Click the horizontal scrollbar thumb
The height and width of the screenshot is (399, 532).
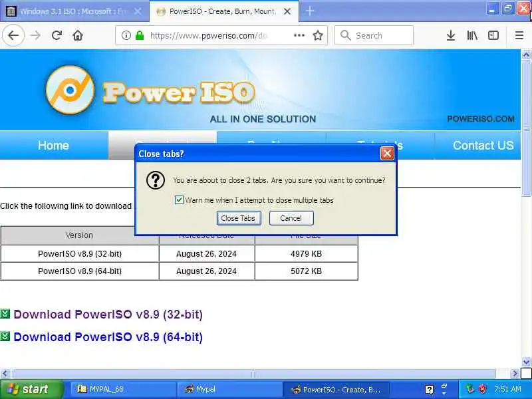click(x=253, y=374)
